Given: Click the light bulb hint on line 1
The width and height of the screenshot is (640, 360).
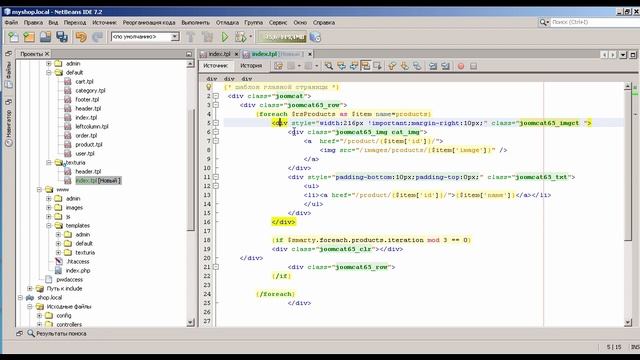Looking at the screenshot, I should [x=209, y=87].
